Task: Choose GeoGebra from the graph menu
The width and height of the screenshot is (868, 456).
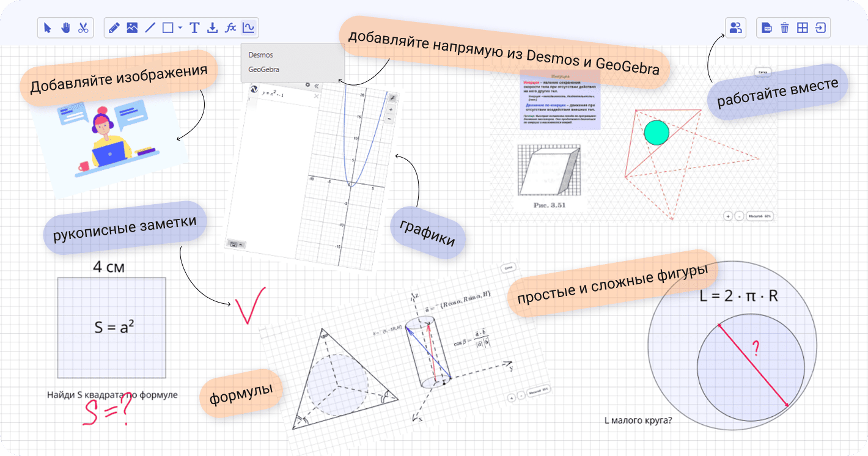Action: tap(264, 70)
